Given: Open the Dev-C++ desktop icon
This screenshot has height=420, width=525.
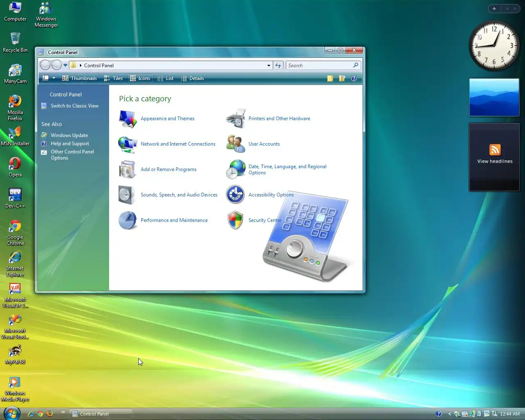Looking at the screenshot, I should tap(15, 194).
